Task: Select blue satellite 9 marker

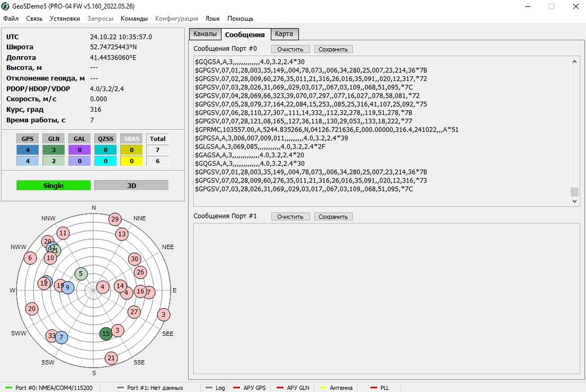Action: tap(68, 288)
